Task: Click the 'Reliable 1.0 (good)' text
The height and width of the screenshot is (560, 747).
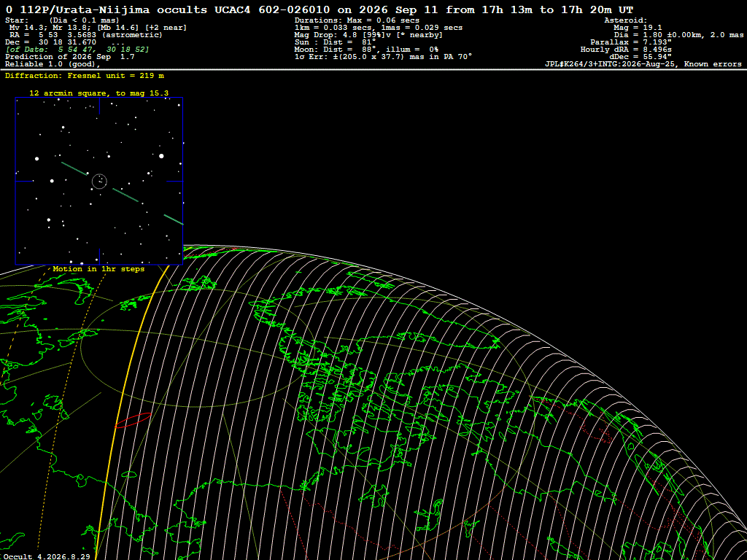Action: coord(53,64)
